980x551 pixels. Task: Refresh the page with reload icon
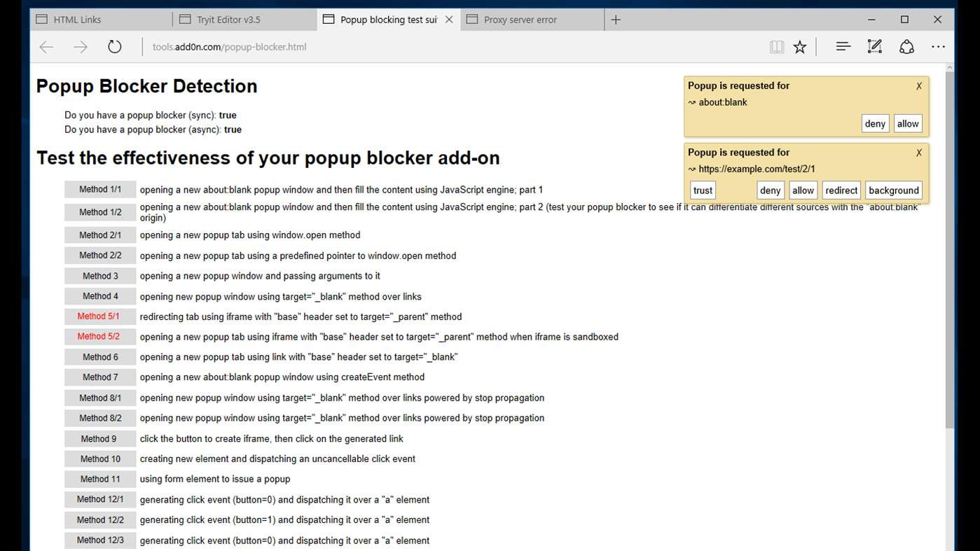(115, 47)
